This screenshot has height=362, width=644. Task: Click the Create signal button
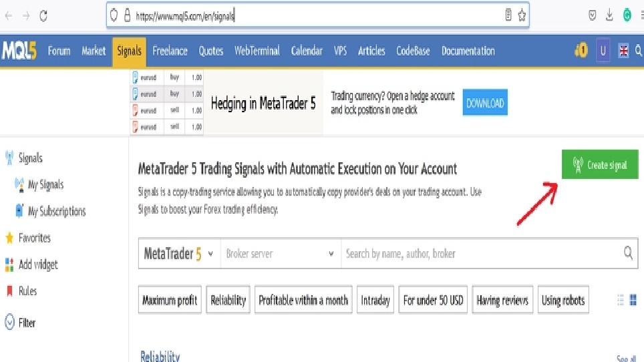coord(600,164)
